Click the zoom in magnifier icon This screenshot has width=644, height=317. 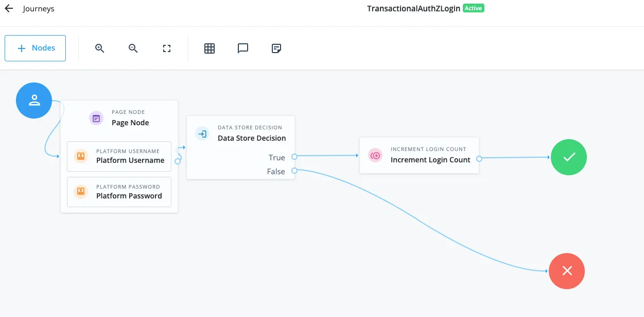pos(100,48)
